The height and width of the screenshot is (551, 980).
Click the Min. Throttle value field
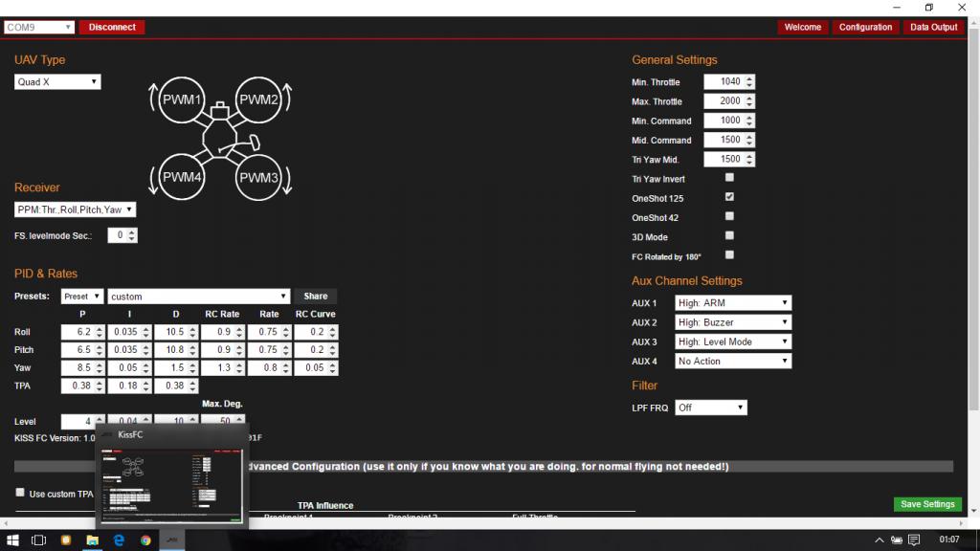click(x=724, y=82)
